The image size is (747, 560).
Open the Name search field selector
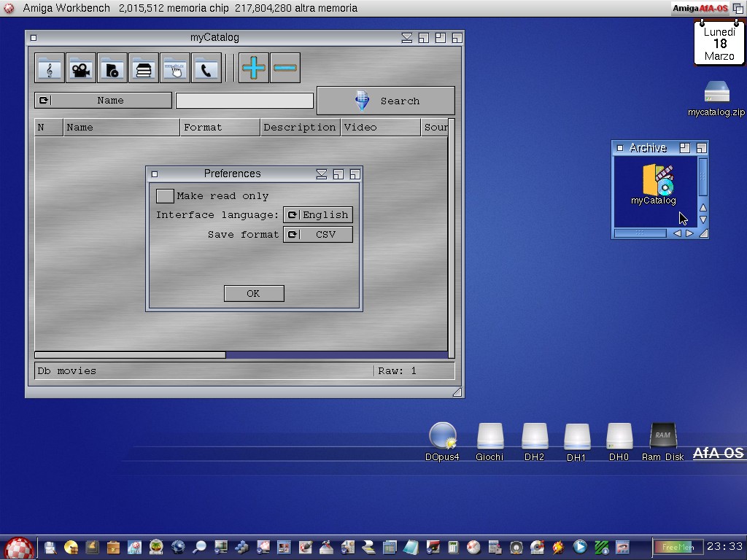(x=103, y=101)
